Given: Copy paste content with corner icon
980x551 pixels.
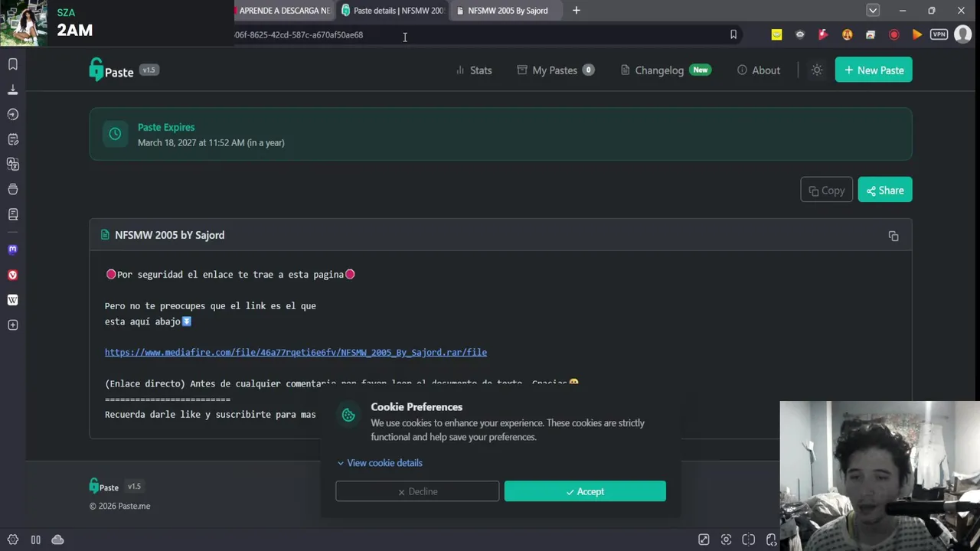Looking at the screenshot, I should tap(893, 236).
